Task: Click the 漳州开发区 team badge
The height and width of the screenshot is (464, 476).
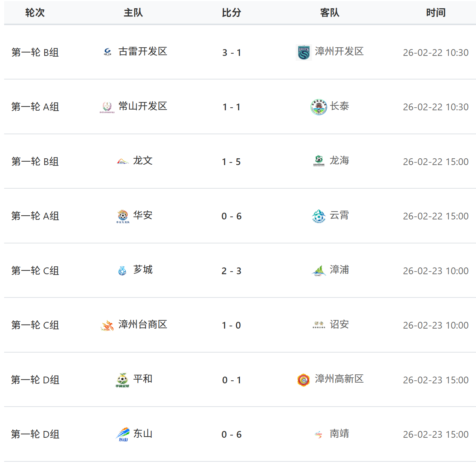Action: pos(303,52)
